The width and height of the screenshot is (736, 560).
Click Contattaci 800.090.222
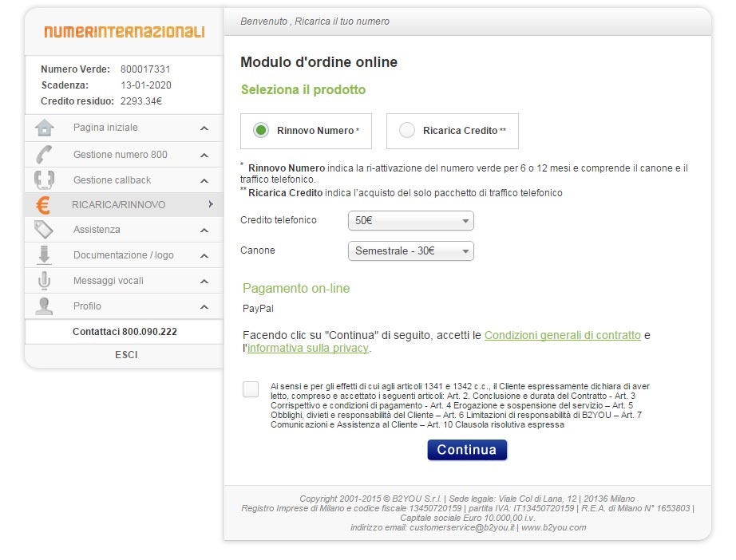(x=125, y=332)
